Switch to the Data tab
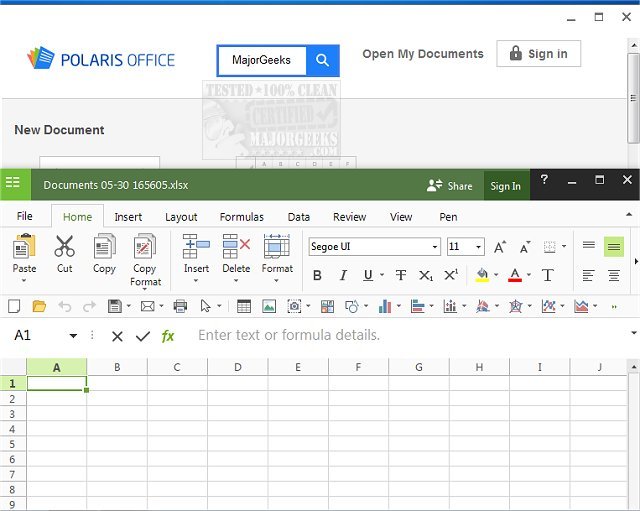Viewport: 640px width, 511px height. click(x=298, y=217)
